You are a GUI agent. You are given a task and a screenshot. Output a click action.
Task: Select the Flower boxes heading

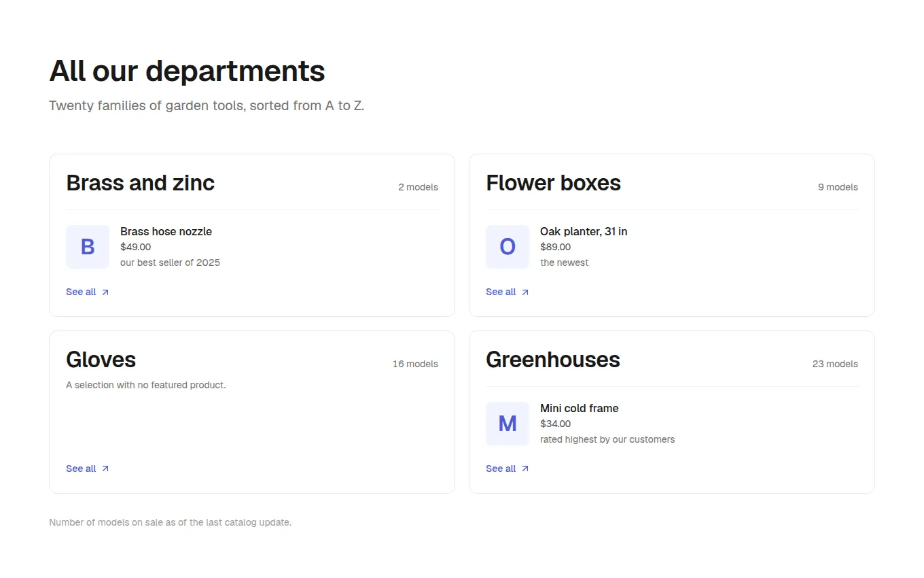[x=553, y=183]
